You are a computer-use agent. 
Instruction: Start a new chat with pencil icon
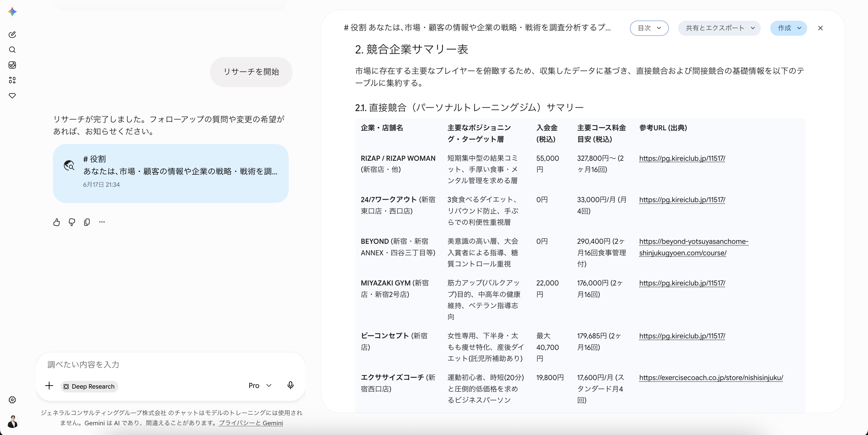[12, 34]
